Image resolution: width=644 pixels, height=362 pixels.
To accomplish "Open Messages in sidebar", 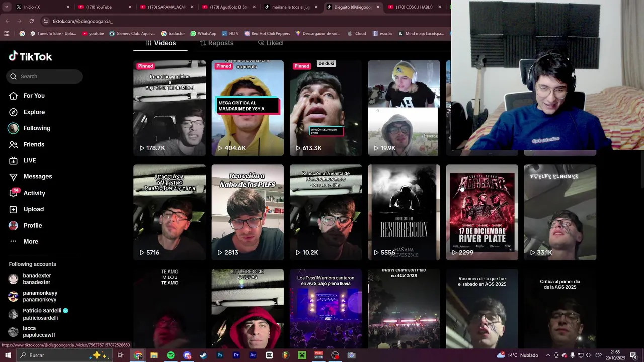I will click(38, 176).
